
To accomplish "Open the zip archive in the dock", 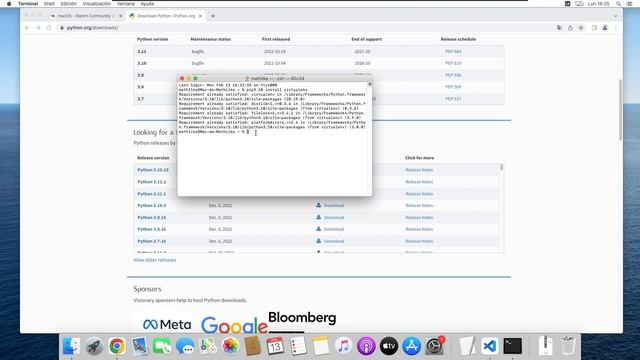I will [545, 346].
